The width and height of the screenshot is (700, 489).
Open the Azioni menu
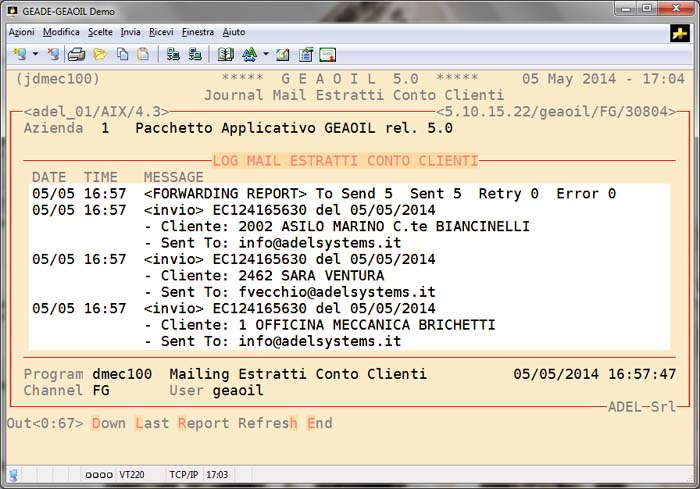21,32
